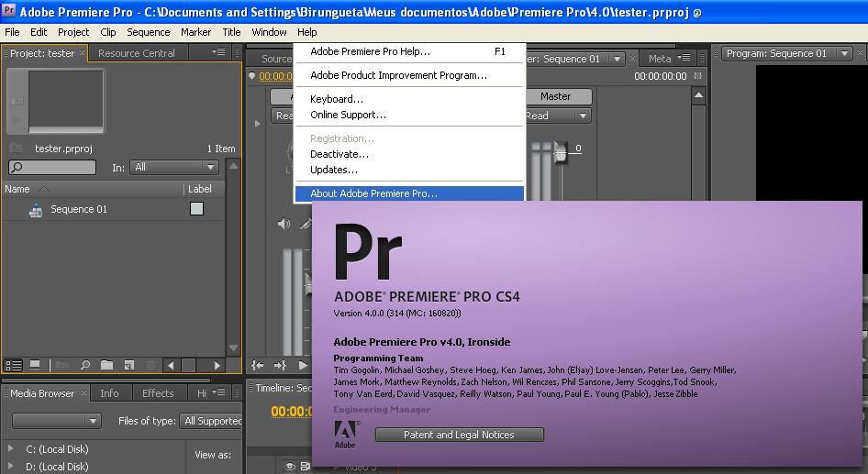
Task: Open the Media Browser panel flyout menu
Action: pyautogui.click(x=220, y=392)
